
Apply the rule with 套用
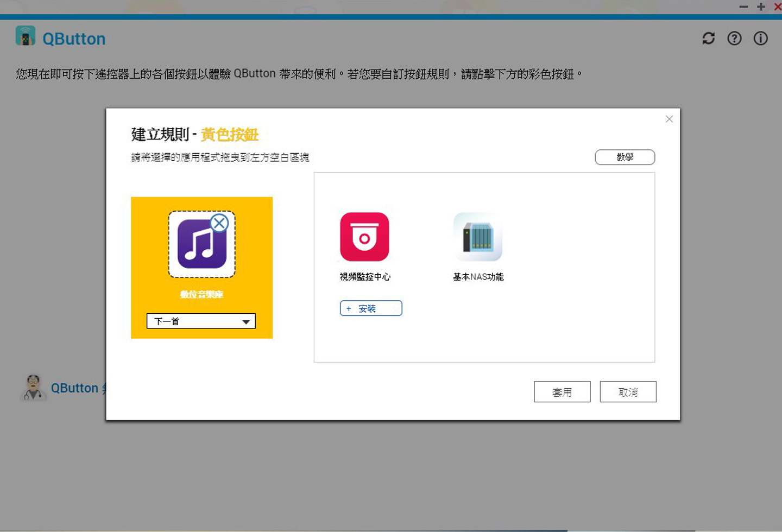click(562, 391)
